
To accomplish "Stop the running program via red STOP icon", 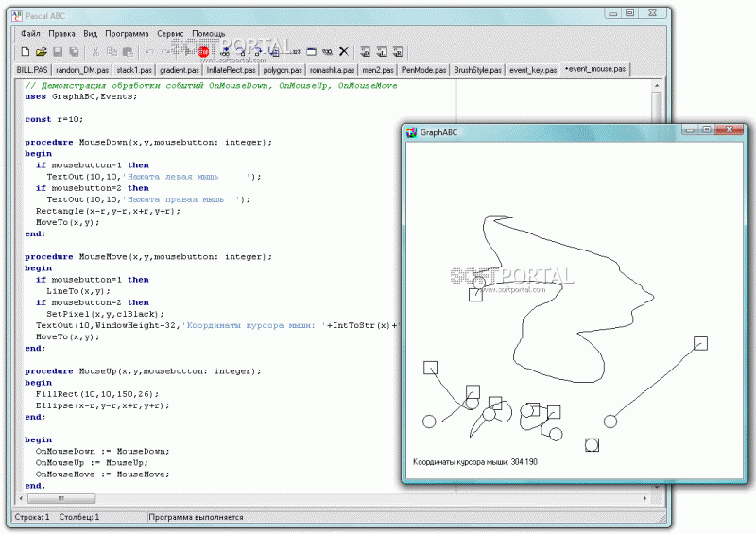I will pyautogui.click(x=203, y=51).
